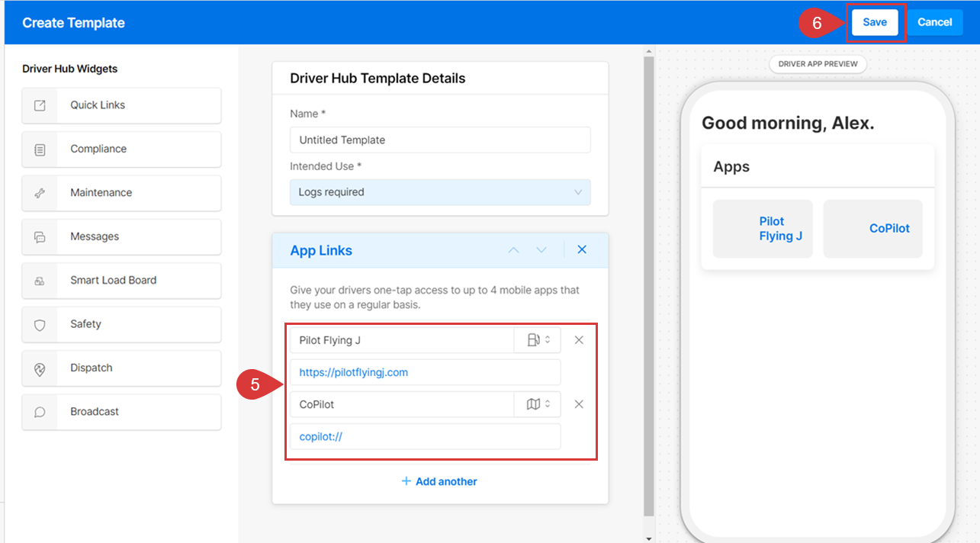Move App Links section down
The height and width of the screenshot is (543, 980).
tap(541, 250)
